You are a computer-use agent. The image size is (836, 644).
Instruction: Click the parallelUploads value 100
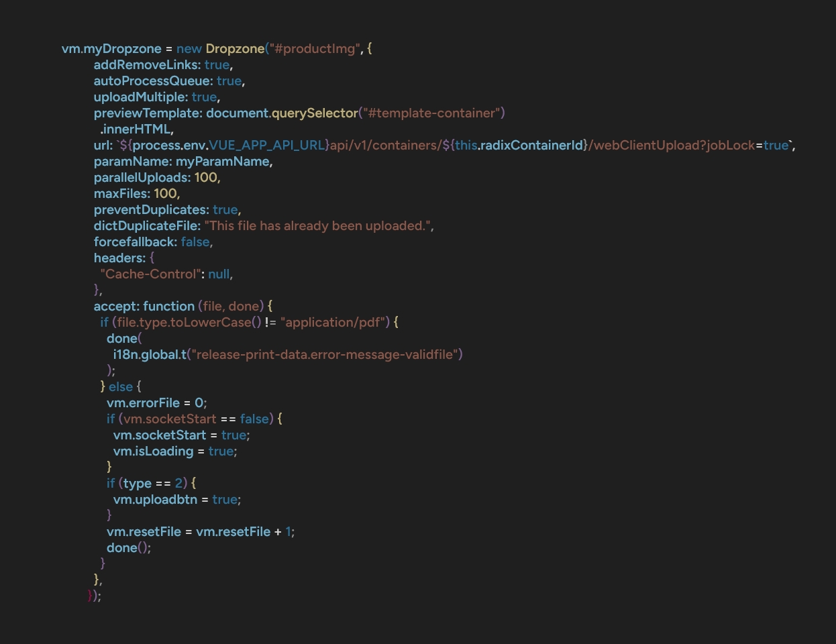[x=205, y=178]
